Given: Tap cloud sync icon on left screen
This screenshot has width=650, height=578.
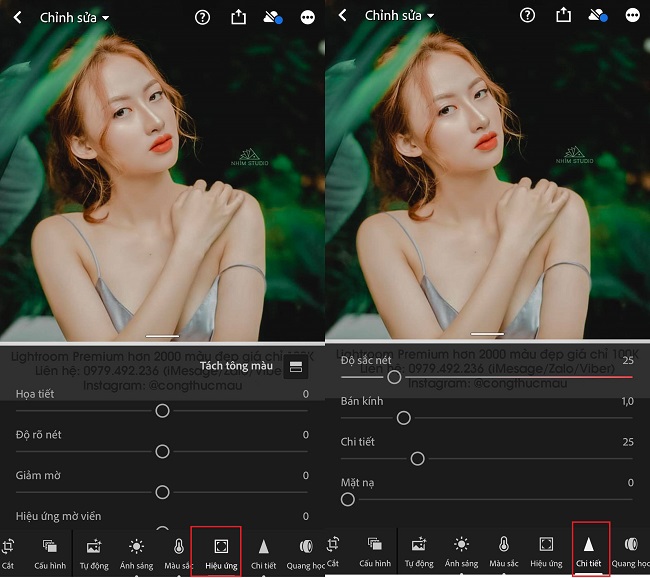Looking at the screenshot, I should click(273, 17).
